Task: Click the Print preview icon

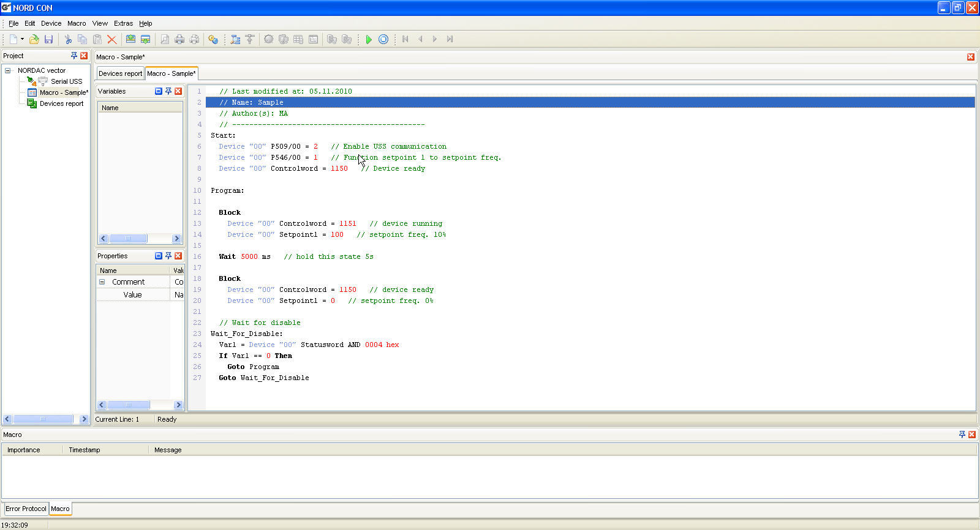Action: click(165, 39)
